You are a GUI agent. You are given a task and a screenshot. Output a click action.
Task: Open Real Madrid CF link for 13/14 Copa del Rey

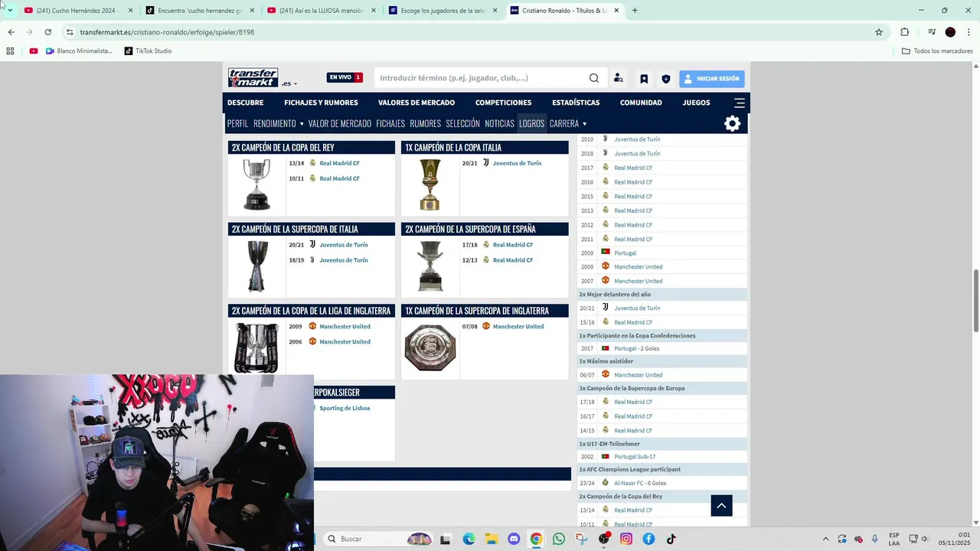click(x=339, y=163)
